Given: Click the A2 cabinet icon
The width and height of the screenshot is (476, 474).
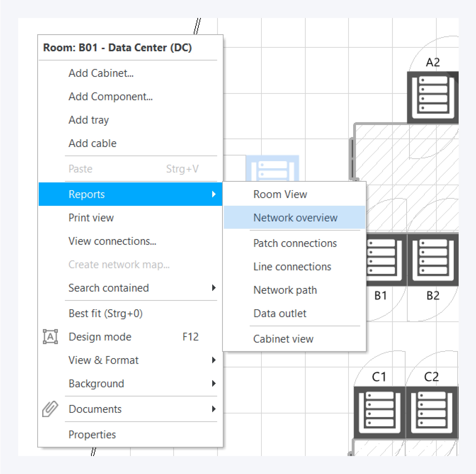Looking at the screenshot, I should click(x=432, y=98).
